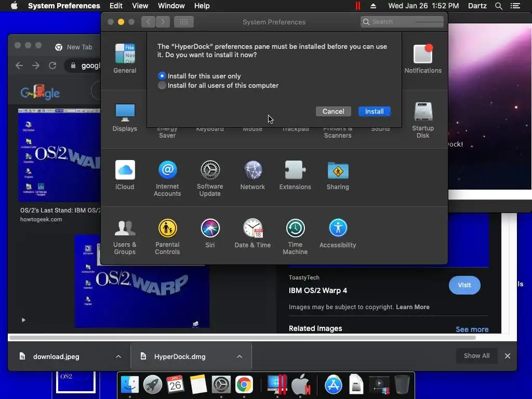Open Startup Disk preferences
The image size is (532, 399).
coord(423,120)
